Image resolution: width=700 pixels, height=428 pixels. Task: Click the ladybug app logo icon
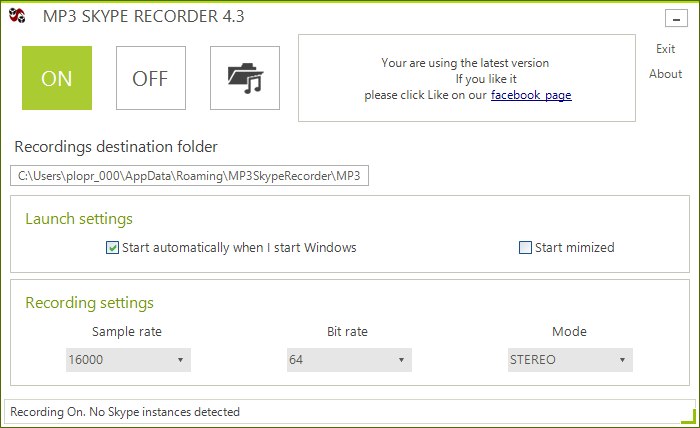tap(17, 16)
